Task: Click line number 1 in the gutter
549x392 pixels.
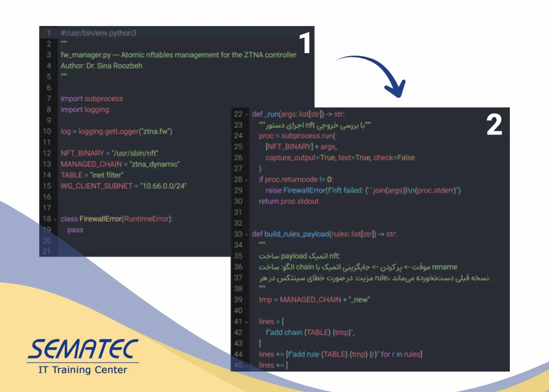Action: pyautogui.click(x=49, y=33)
